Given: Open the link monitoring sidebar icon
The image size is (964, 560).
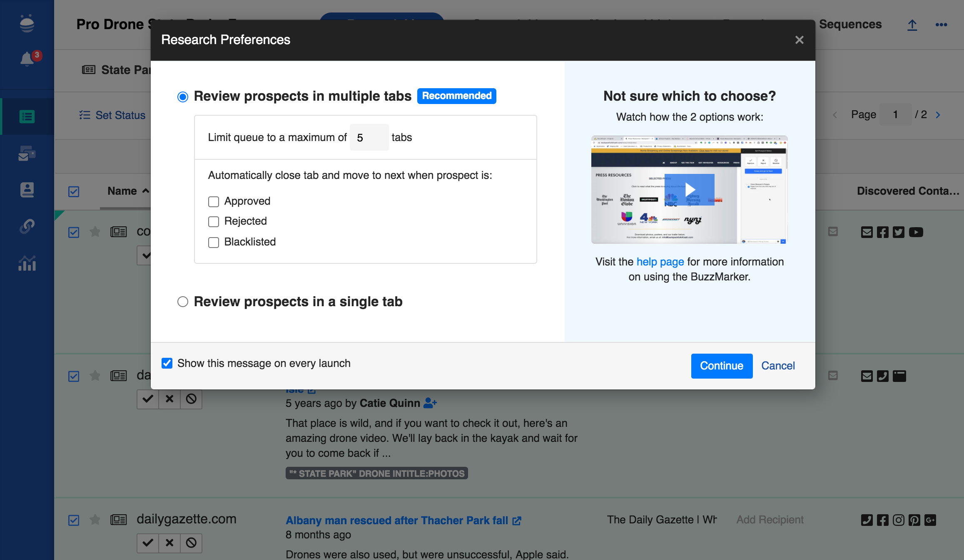Looking at the screenshot, I should pyautogui.click(x=27, y=226).
